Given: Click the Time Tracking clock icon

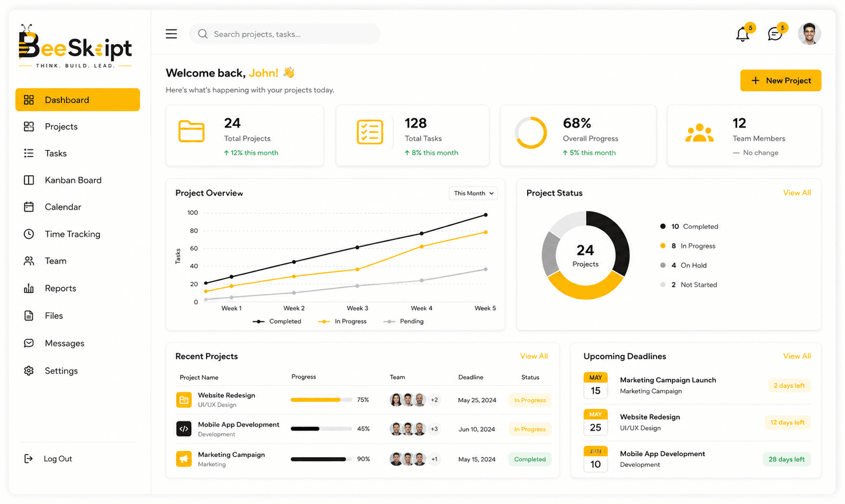Looking at the screenshot, I should point(29,234).
